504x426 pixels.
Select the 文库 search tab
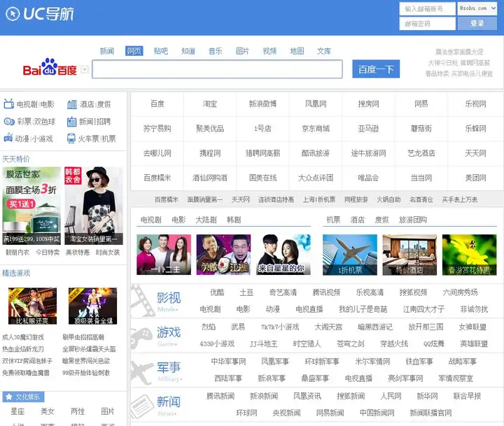[323, 51]
